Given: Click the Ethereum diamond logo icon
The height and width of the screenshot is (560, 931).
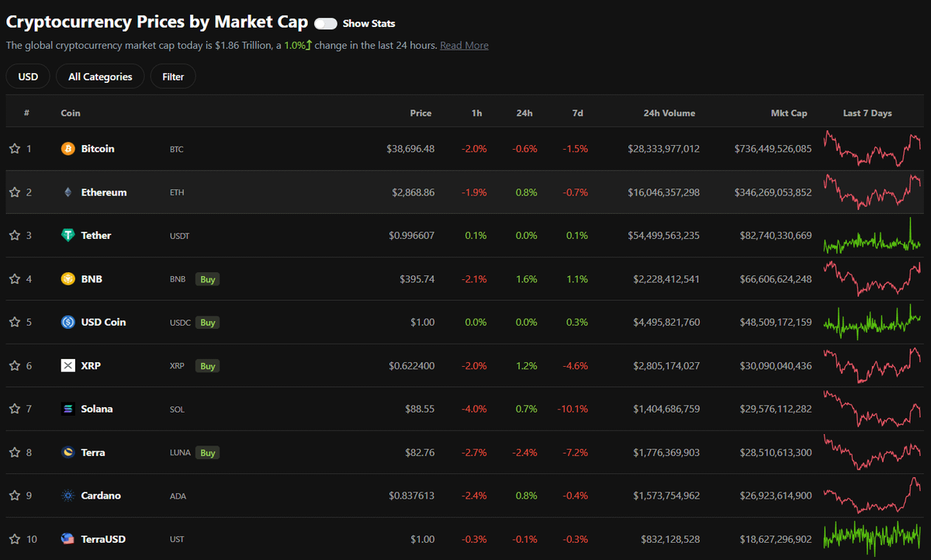Looking at the screenshot, I should (67, 192).
